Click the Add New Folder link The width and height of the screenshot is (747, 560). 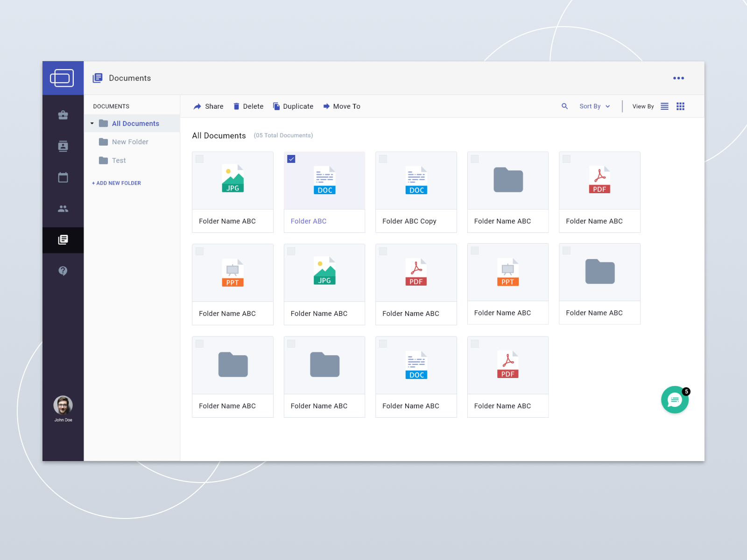(x=117, y=183)
